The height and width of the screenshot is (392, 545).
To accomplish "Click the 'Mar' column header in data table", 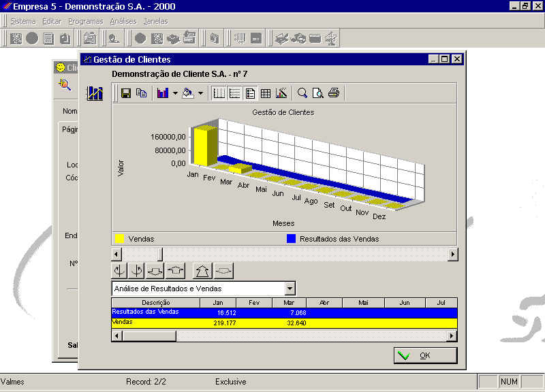I will 289,303.
